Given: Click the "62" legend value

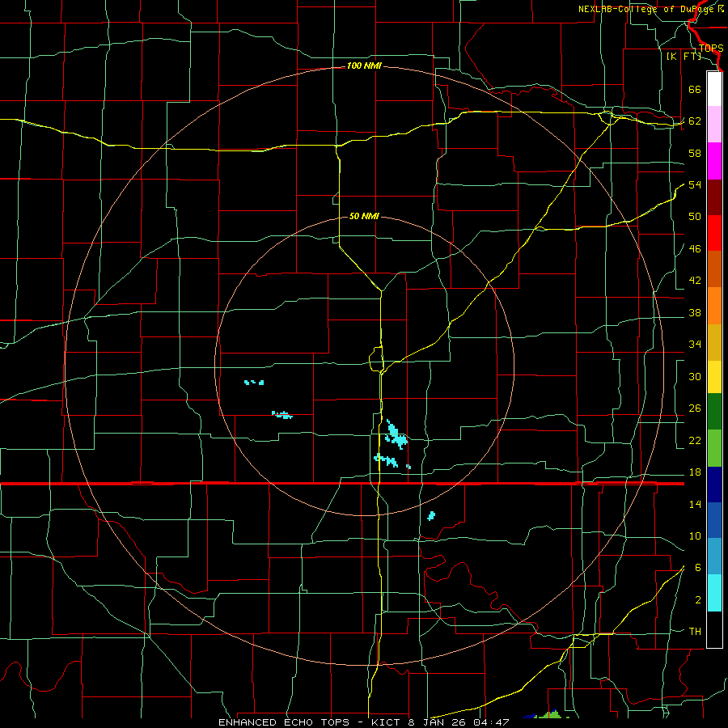Looking at the screenshot, I should pos(695,121).
